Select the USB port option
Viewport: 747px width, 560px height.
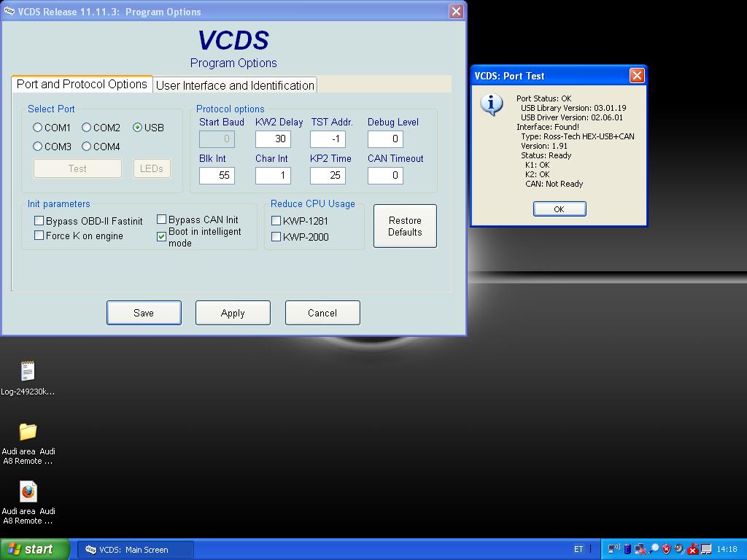[137, 128]
